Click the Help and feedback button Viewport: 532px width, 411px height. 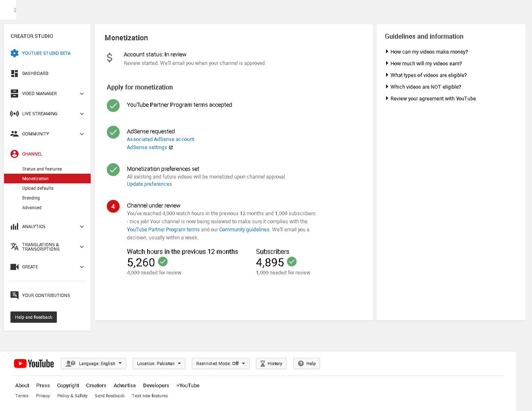click(x=34, y=317)
